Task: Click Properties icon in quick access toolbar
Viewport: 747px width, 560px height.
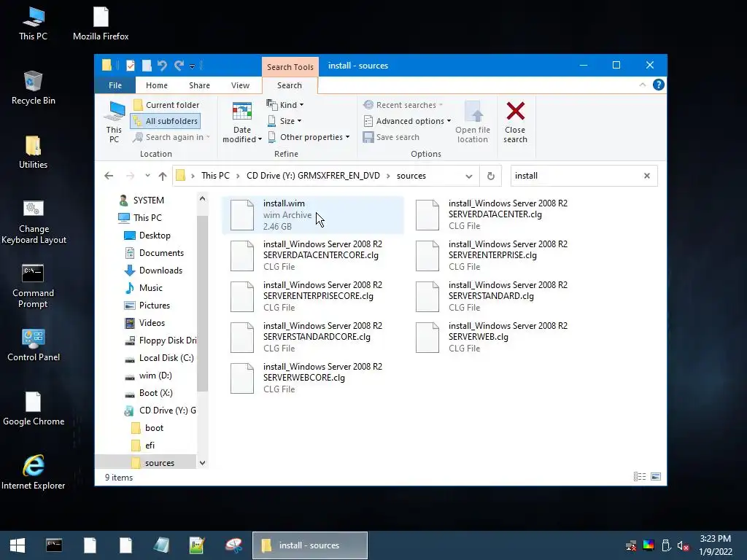Action: click(x=131, y=66)
